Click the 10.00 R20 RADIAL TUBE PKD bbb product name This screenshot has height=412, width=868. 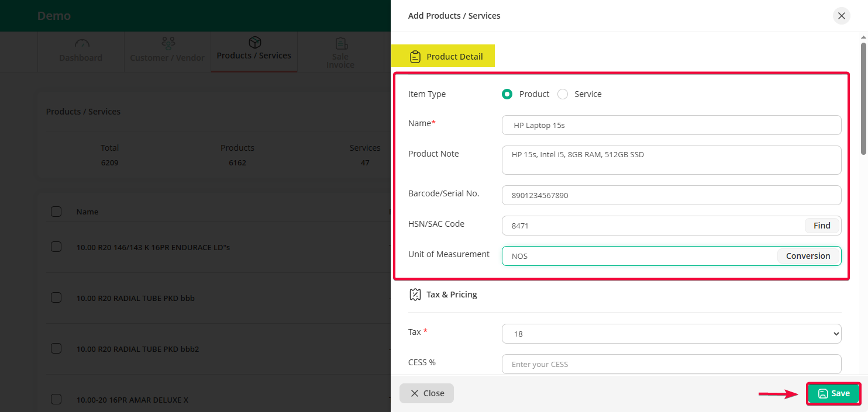click(x=136, y=298)
